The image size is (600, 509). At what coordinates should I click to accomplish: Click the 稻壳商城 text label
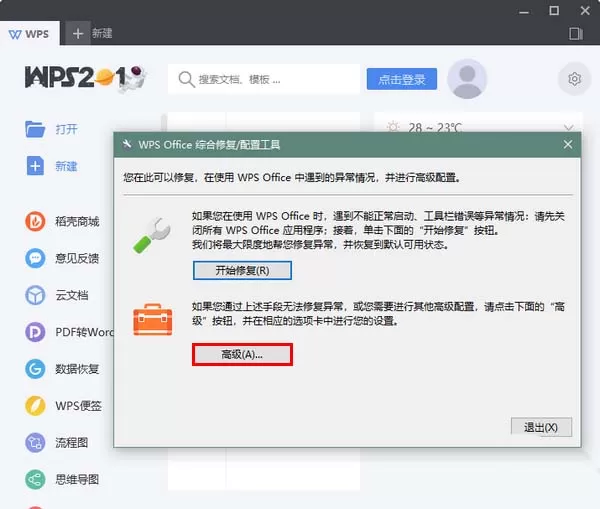[77, 221]
